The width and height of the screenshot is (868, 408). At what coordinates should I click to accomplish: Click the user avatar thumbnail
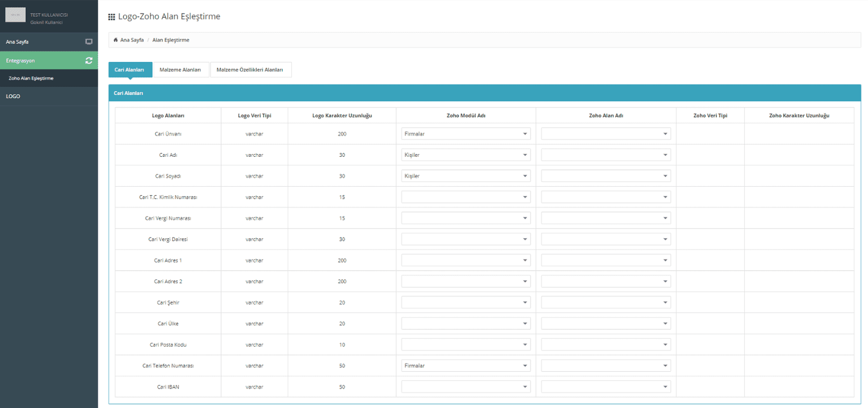click(x=16, y=15)
